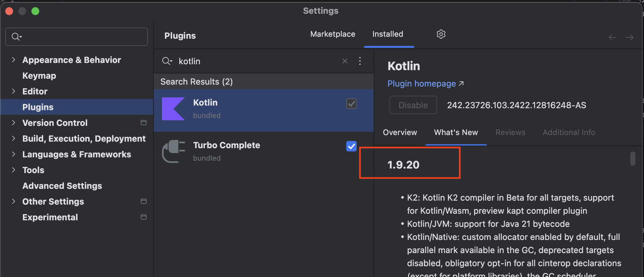Switch to the Marketplace tab
Viewport: 644px width, 277px height.
(333, 34)
